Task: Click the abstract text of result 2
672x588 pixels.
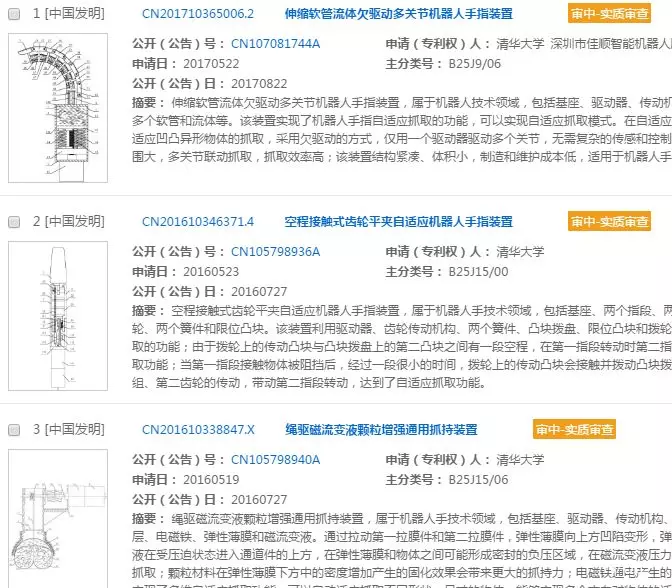Action: [402, 346]
